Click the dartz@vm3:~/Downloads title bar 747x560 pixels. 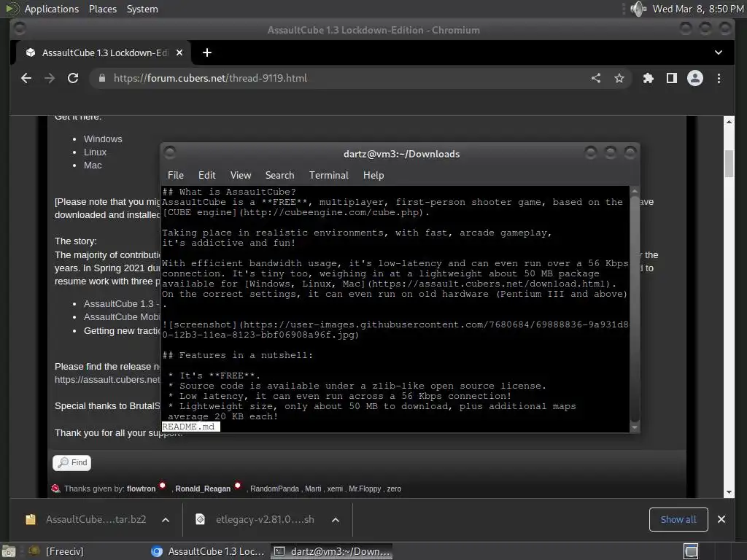tap(401, 154)
